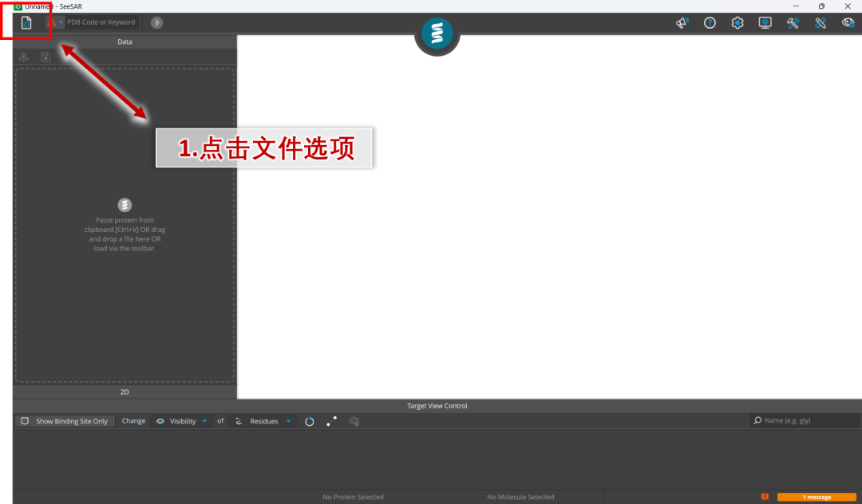Image resolution: width=862 pixels, height=504 pixels.
Task: Restore down the SeeSAR window
Action: (821, 6)
